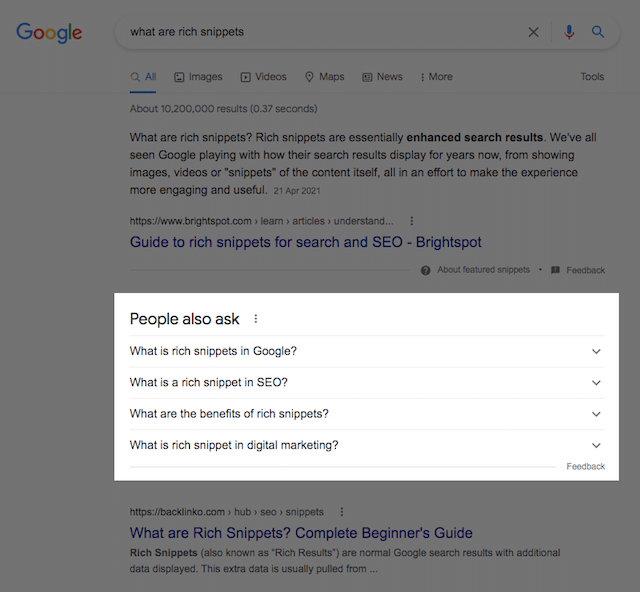Open the Tools search options
Viewport: 640px width, 592px height.
[x=592, y=77]
